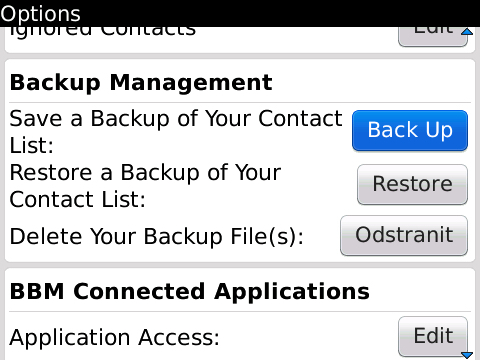480x360 pixels.
Task: Click the Restore a Backup of Your Contact List label
Action: [145, 186]
